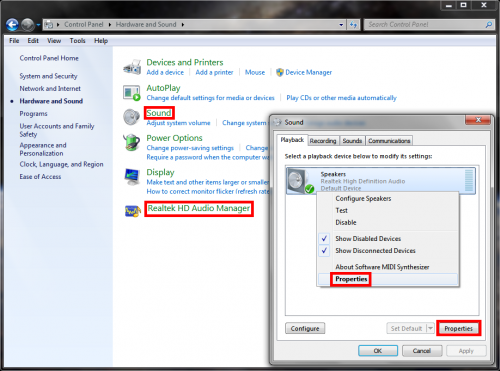Open Devices and Printers heading
The image size is (500, 371).
click(x=185, y=62)
